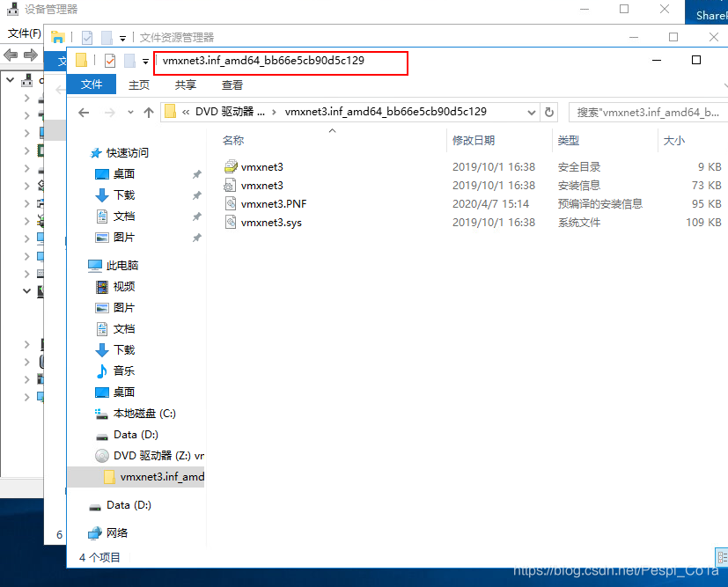Sort by 类型 column header
Image resolution: width=728 pixels, height=587 pixels.
pyautogui.click(x=569, y=140)
